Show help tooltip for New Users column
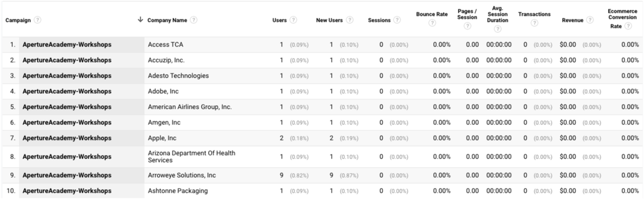 click(350, 20)
